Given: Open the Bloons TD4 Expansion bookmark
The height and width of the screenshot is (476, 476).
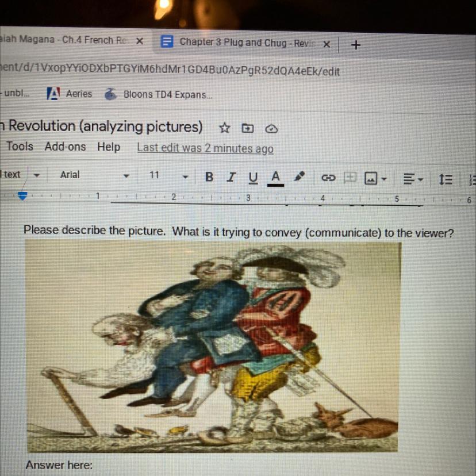Looking at the screenshot, I should tap(158, 94).
